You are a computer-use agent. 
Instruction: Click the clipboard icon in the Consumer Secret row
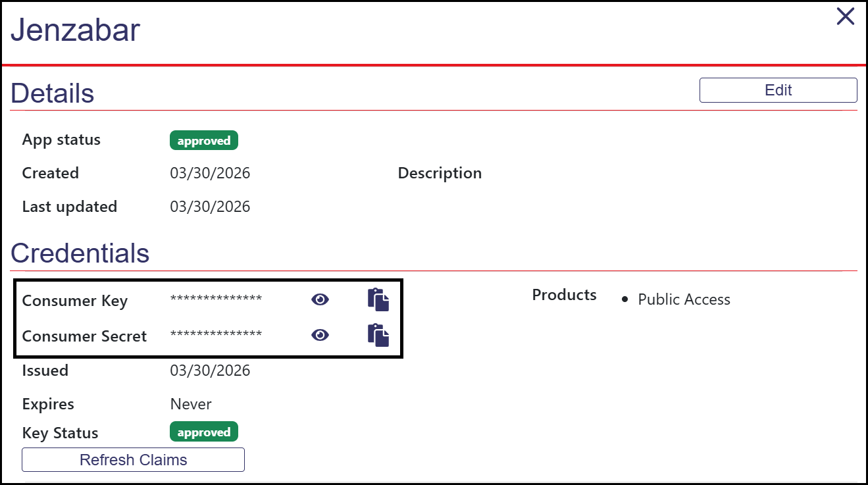pos(379,335)
